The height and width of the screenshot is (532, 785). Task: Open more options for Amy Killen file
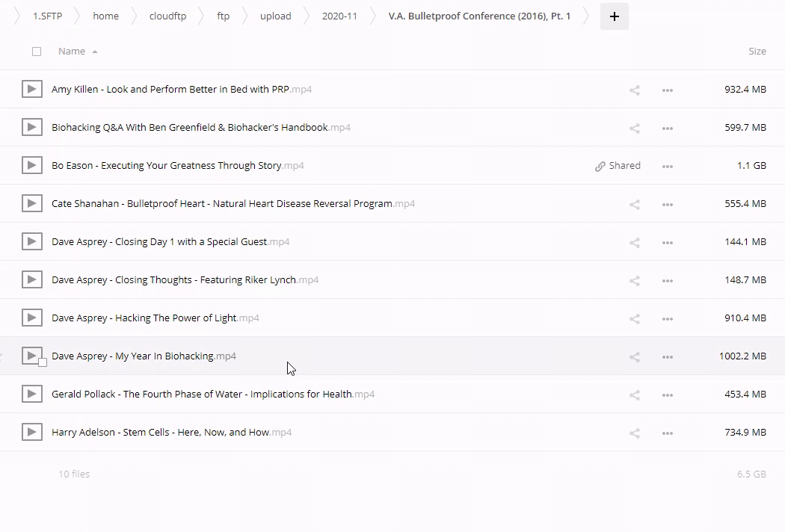(667, 90)
